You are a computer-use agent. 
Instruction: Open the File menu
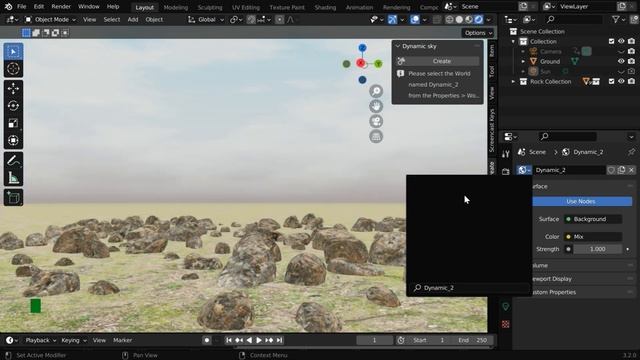22,7
